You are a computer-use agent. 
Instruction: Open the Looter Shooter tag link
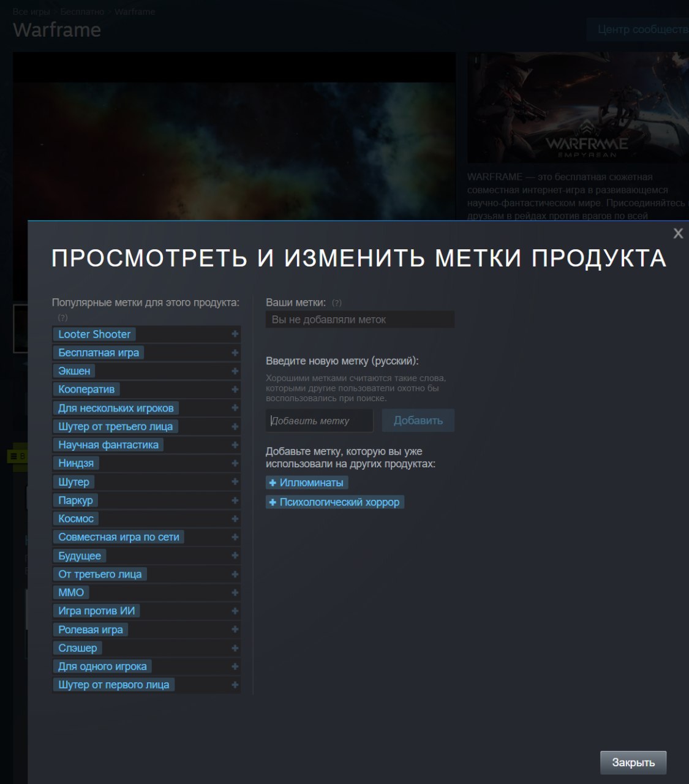94,334
